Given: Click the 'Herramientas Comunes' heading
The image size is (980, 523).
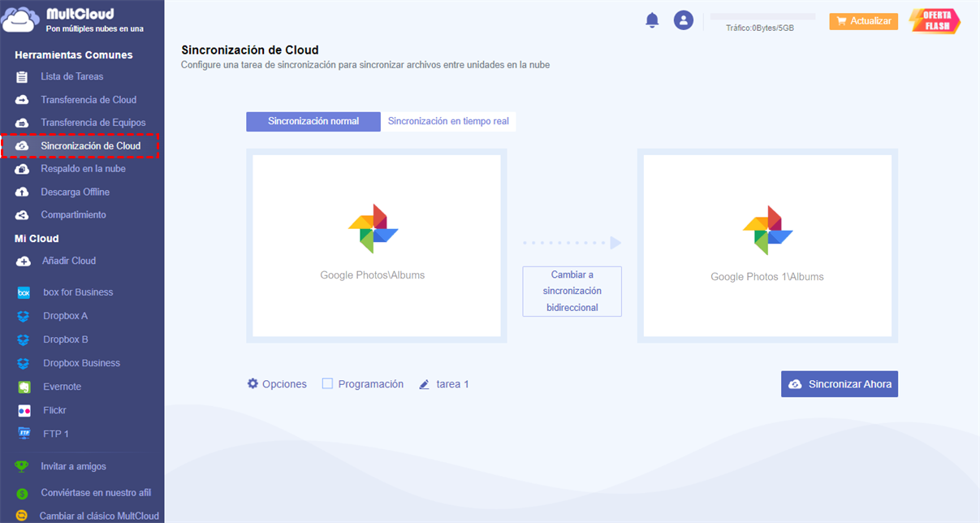Looking at the screenshot, I should tap(74, 55).
